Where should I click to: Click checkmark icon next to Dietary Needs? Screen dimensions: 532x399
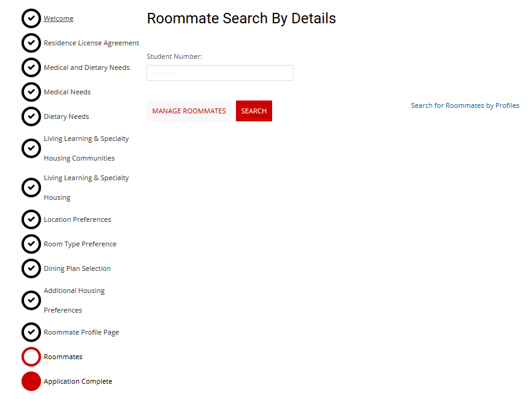(x=31, y=116)
